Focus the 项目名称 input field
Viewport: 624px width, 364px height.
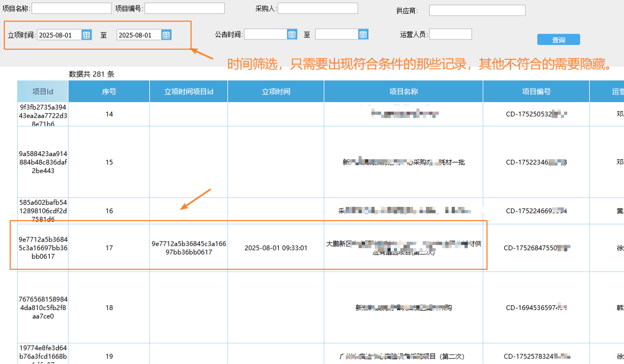pyautogui.click(x=72, y=9)
